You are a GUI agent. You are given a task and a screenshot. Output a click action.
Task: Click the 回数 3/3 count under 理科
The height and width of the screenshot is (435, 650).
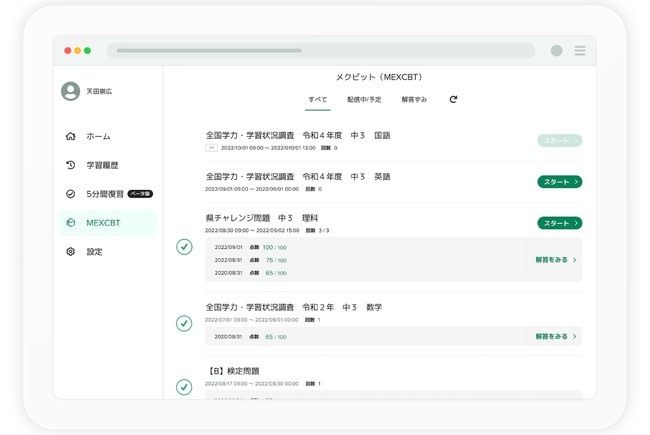(317, 231)
